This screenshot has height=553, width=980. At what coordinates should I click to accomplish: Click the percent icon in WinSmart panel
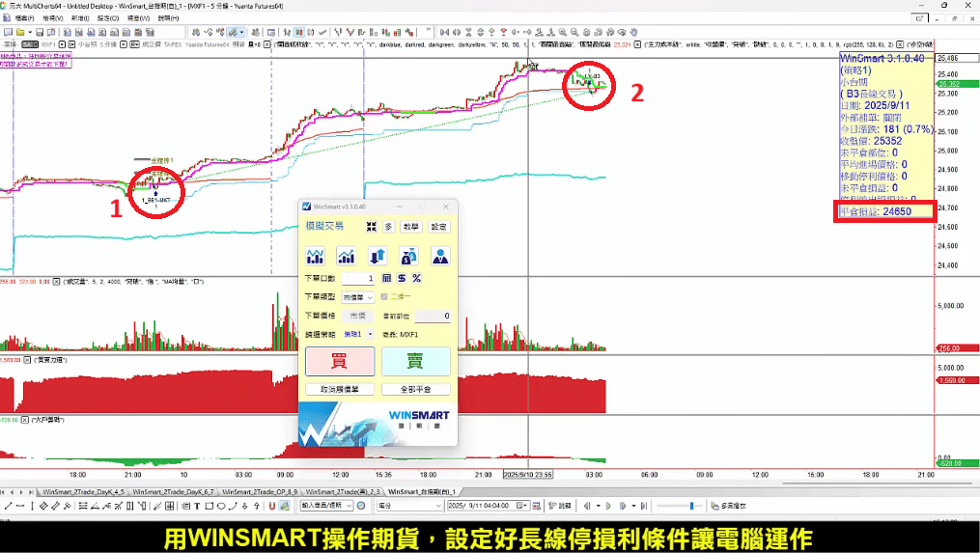click(x=416, y=278)
